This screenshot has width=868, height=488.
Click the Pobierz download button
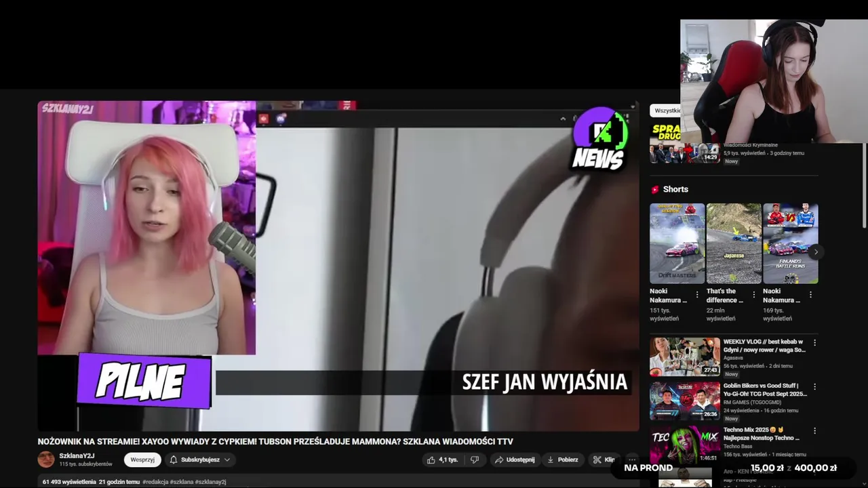click(x=563, y=460)
